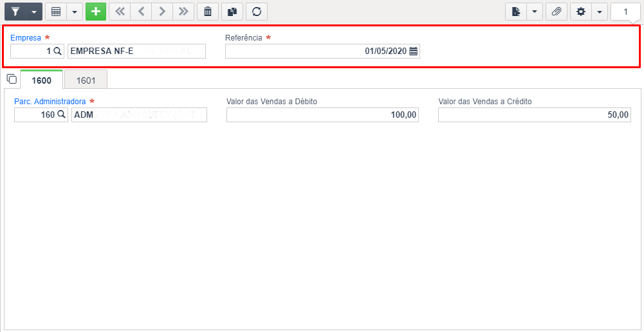Search Parc. Administradora with magnifier icon

point(61,115)
